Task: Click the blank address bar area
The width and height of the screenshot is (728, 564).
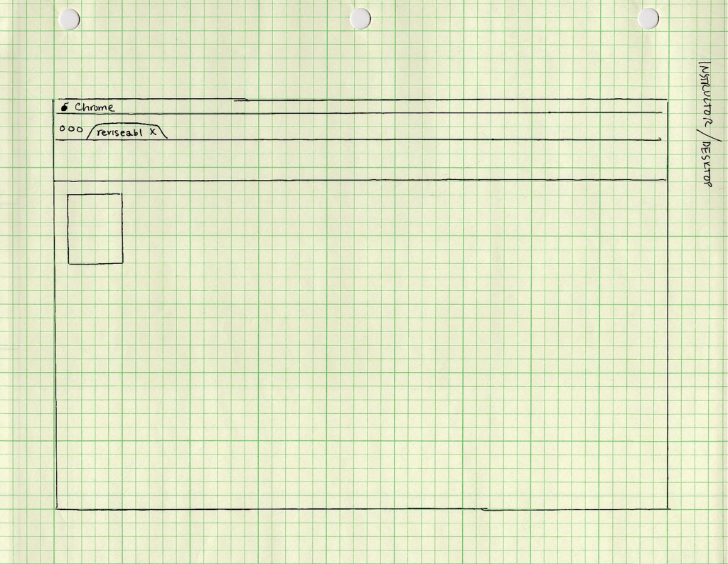Action: pyautogui.click(x=355, y=160)
